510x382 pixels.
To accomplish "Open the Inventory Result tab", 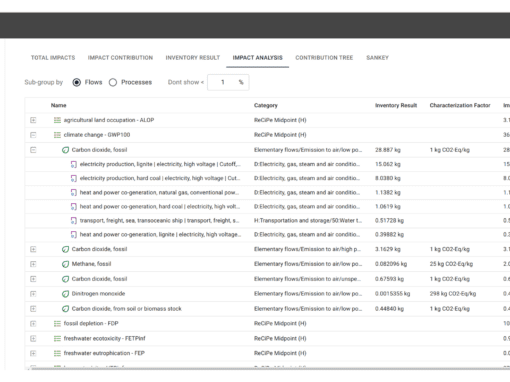I will pos(193,58).
